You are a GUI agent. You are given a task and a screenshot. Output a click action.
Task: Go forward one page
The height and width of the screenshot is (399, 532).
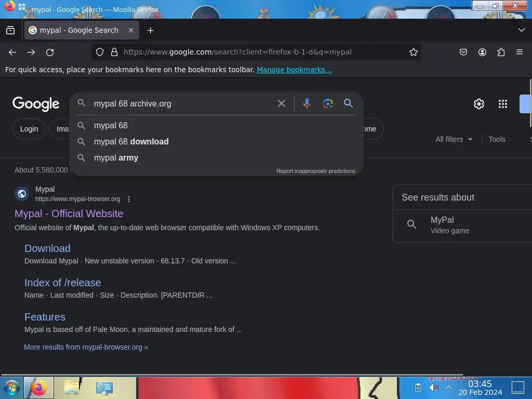point(31,52)
